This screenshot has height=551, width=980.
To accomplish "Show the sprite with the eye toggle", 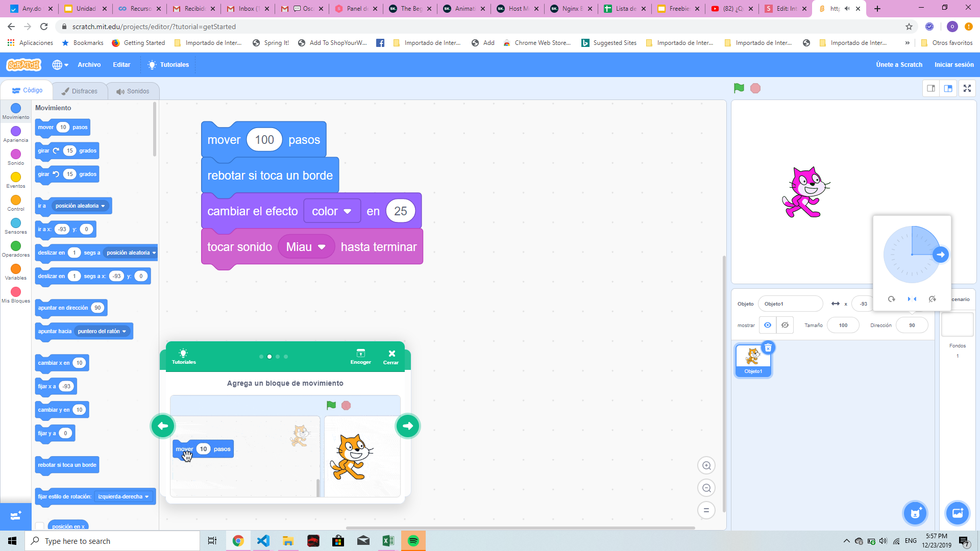I will point(767,325).
